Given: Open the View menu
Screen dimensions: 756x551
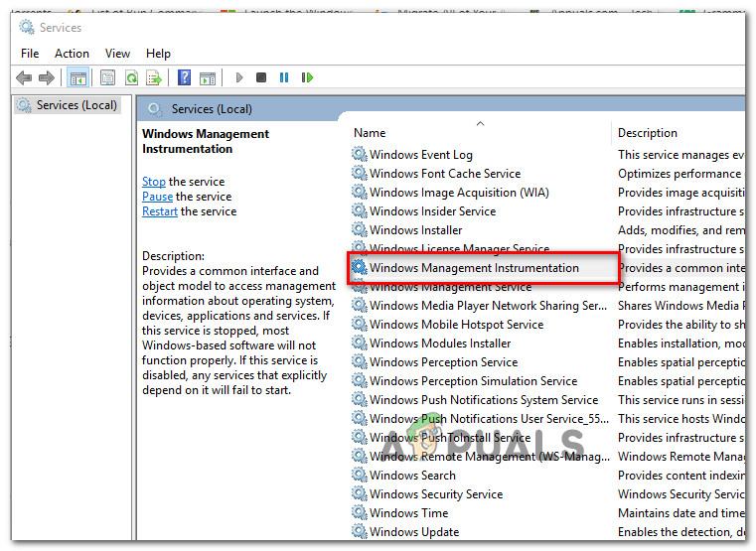Looking at the screenshot, I should pyautogui.click(x=117, y=54).
